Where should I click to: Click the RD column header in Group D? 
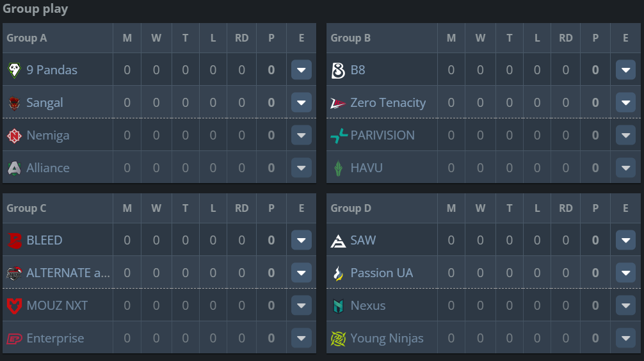[565, 208]
